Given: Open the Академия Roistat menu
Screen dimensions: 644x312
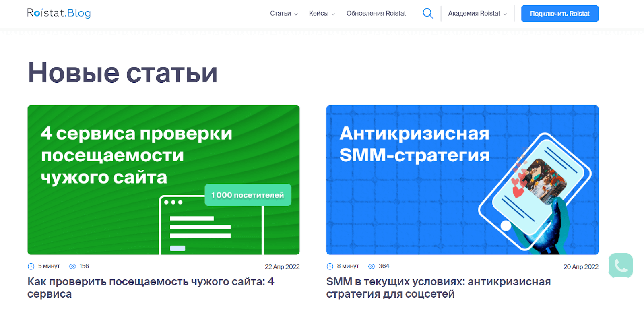Looking at the screenshot, I should click(474, 14).
